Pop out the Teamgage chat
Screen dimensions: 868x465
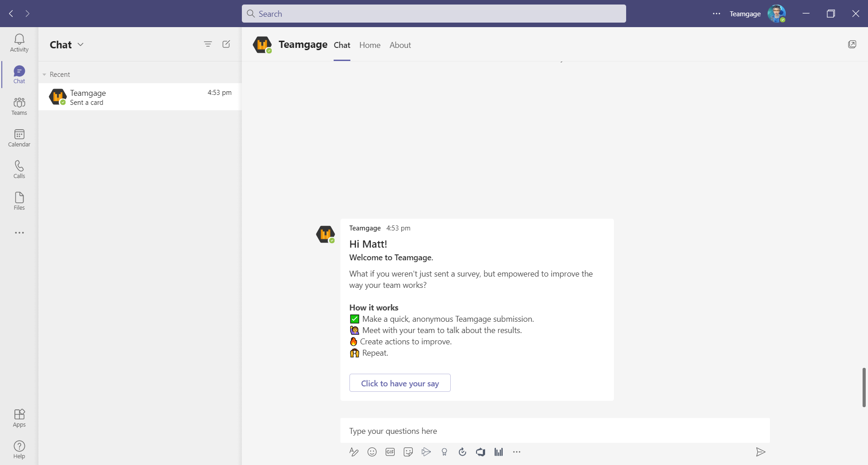tap(852, 44)
